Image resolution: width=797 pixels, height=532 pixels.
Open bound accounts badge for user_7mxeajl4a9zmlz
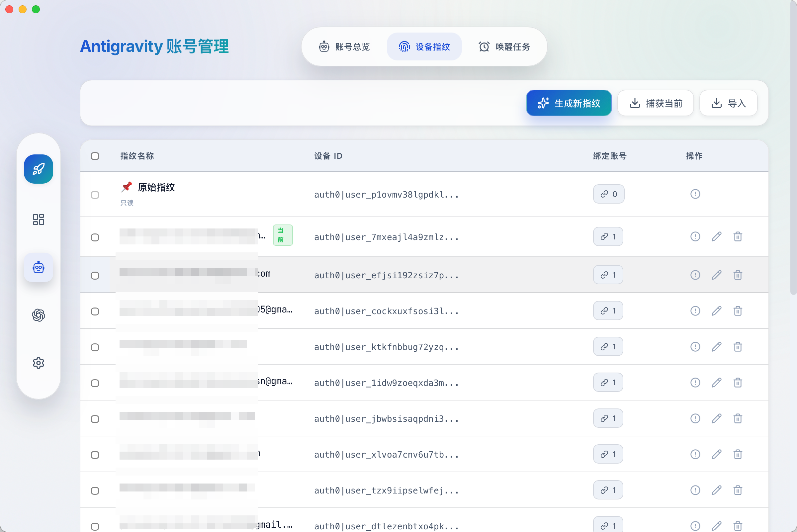[x=608, y=236]
